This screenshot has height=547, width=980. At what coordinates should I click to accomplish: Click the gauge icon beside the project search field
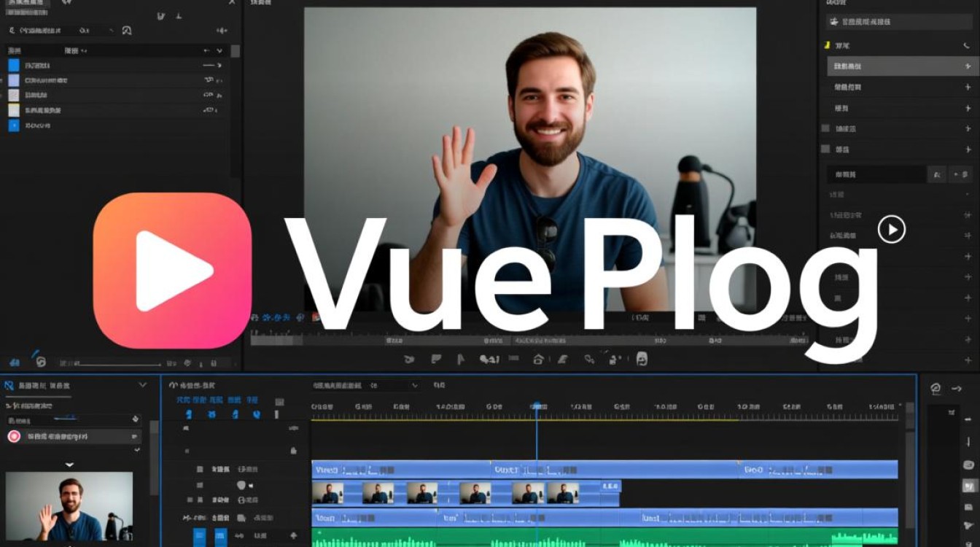(x=127, y=31)
